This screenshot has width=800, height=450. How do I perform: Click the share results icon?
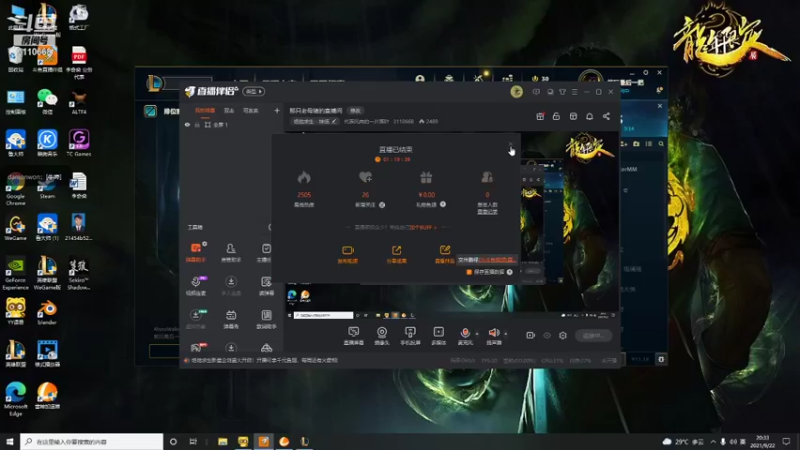click(x=396, y=250)
